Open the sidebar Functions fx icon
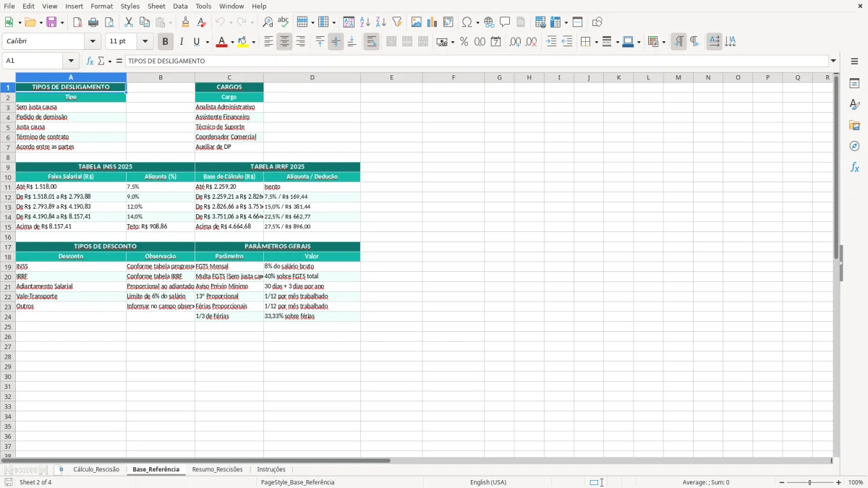This screenshot has height=488, width=868. click(x=854, y=167)
